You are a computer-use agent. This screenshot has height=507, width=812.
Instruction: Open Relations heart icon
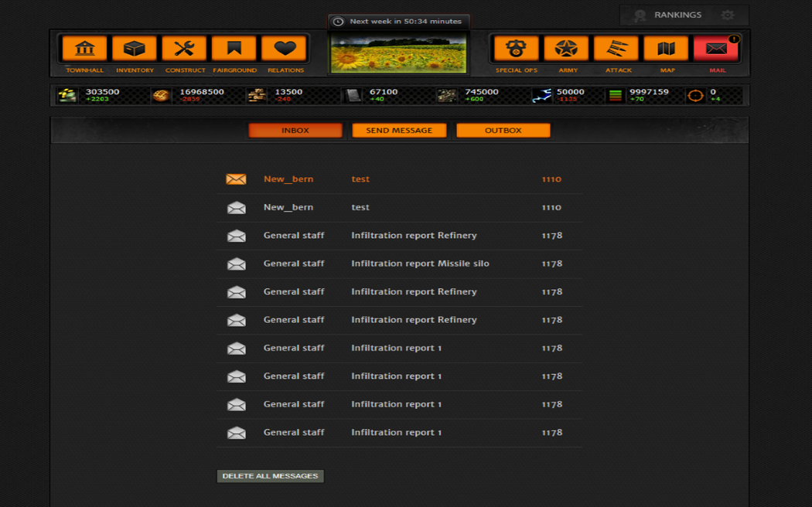pyautogui.click(x=285, y=49)
